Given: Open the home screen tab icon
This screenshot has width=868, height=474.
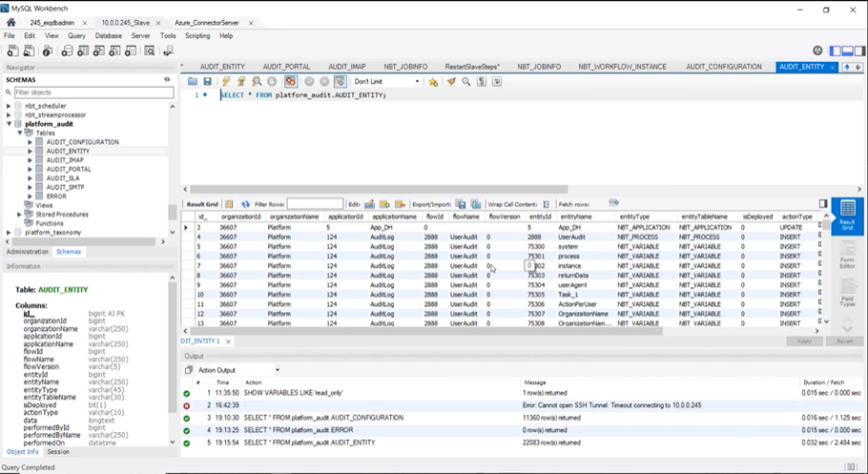Looking at the screenshot, I should pos(11,23).
